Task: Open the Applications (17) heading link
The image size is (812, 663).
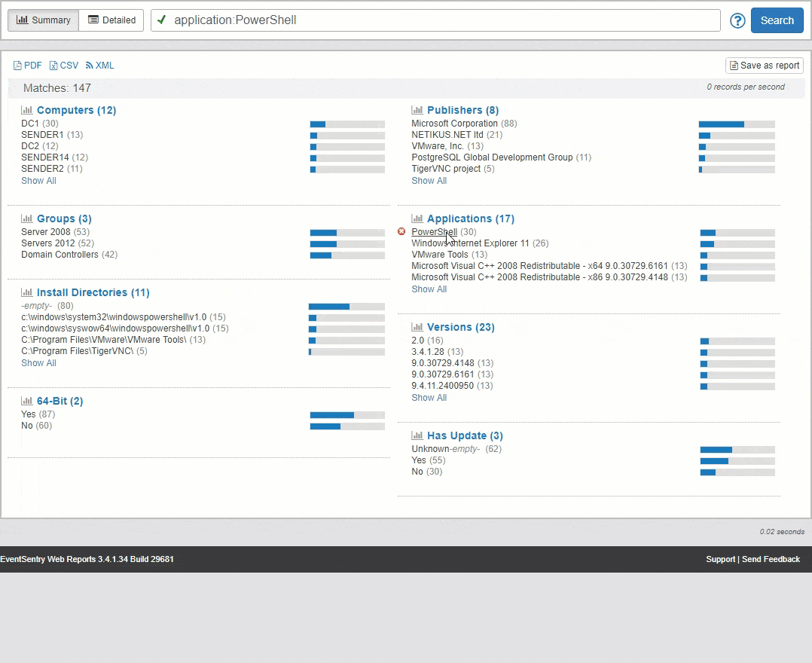Action: coord(471,218)
